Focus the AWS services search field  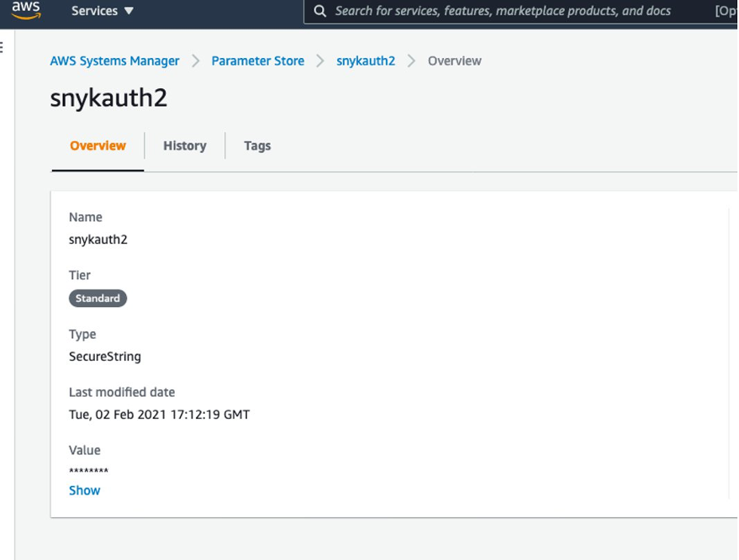(x=520, y=11)
